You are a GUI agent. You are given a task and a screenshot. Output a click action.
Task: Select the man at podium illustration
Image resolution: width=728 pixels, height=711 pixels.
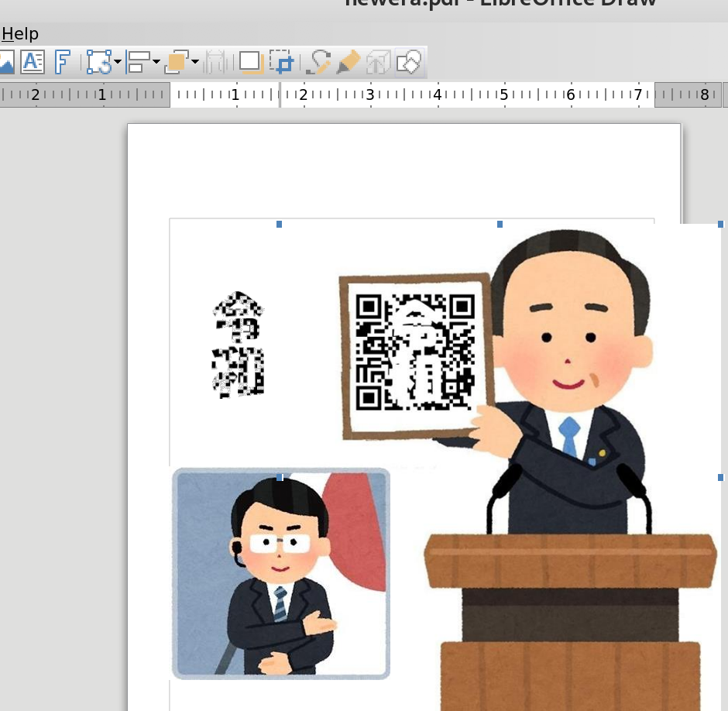571,469
